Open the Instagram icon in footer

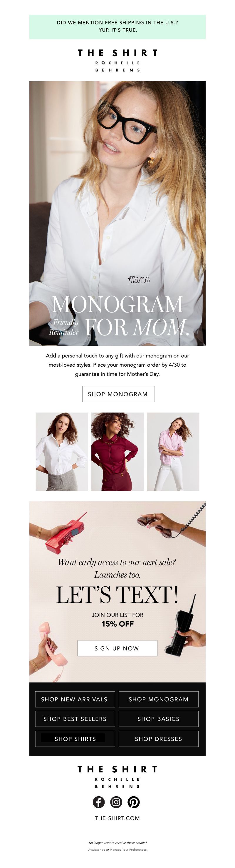pos(116,802)
